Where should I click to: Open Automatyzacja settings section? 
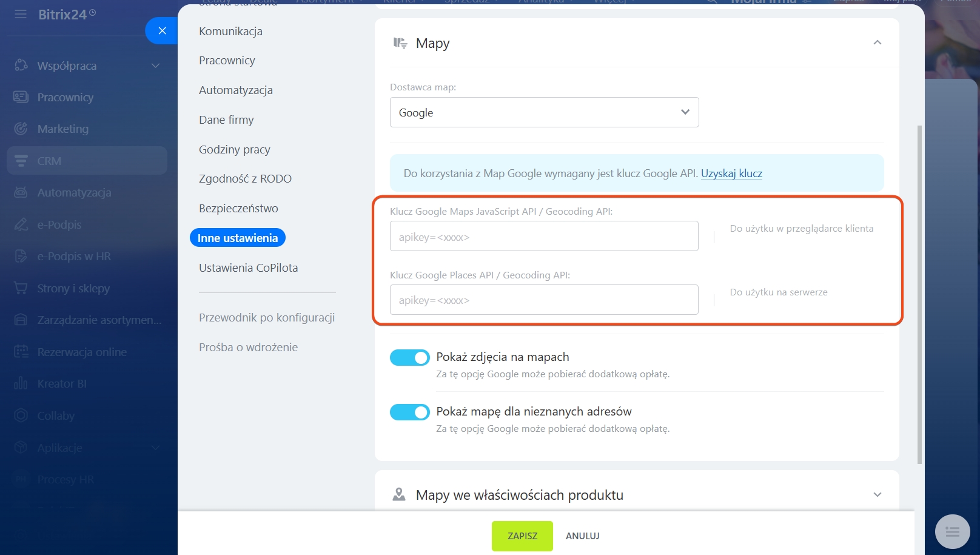(x=236, y=90)
